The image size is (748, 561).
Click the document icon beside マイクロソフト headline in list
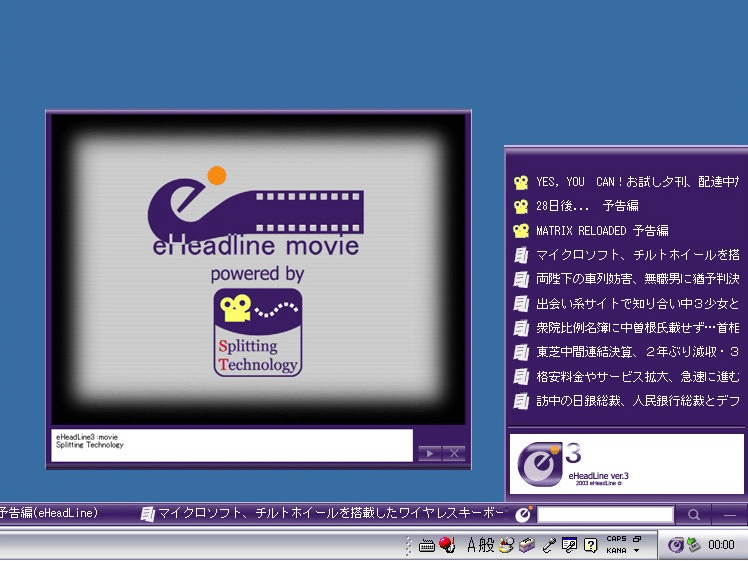coord(521,255)
